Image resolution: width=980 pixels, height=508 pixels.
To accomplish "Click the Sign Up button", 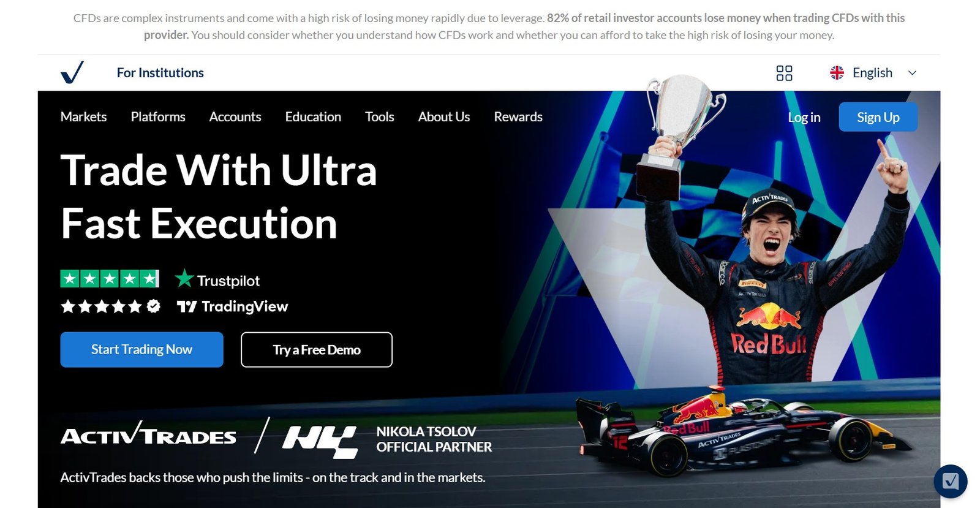I will pos(878,117).
